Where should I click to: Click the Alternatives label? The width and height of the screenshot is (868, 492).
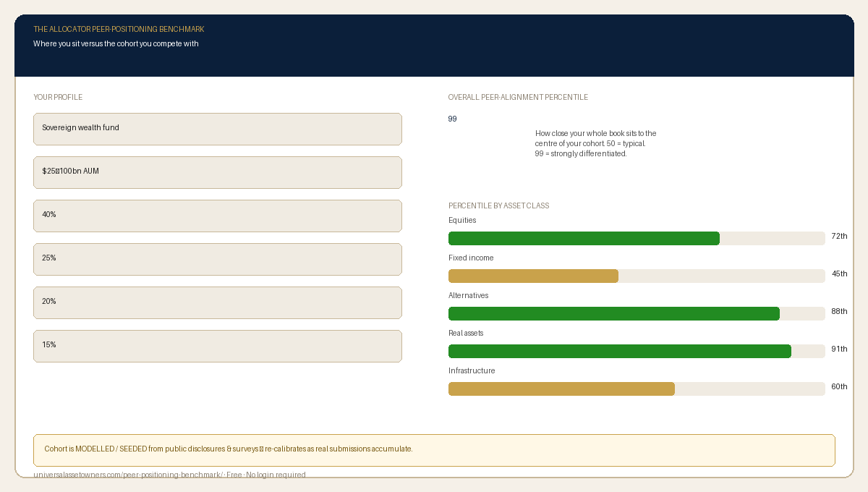tap(468, 296)
